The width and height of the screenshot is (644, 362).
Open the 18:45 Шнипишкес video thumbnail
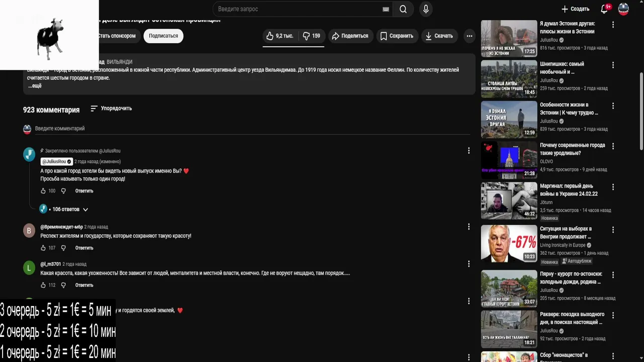click(509, 79)
